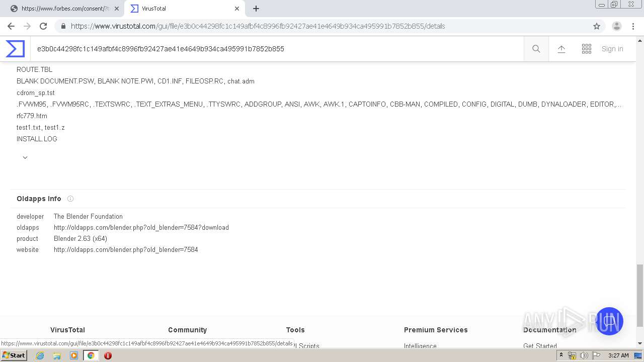Click the .FVWM95 file names row
644x362 pixels.
coord(319,104)
